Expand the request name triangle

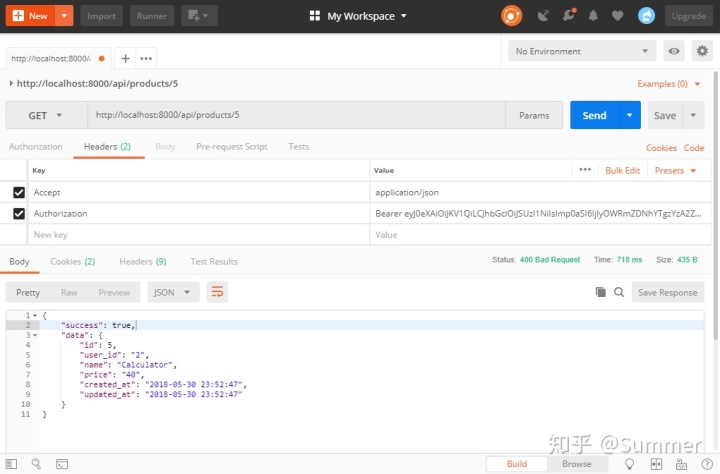(11, 84)
